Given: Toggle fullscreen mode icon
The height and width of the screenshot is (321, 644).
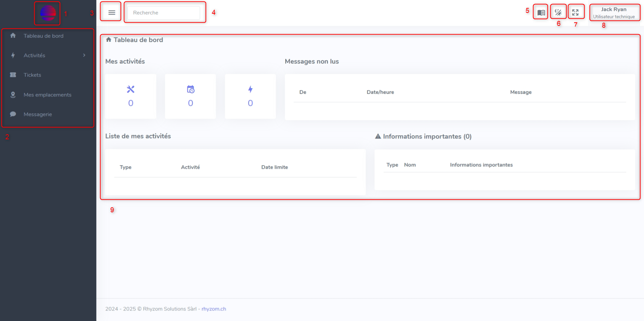Looking at the screenshot, I should pyautogui.click(x=575, y=13).
